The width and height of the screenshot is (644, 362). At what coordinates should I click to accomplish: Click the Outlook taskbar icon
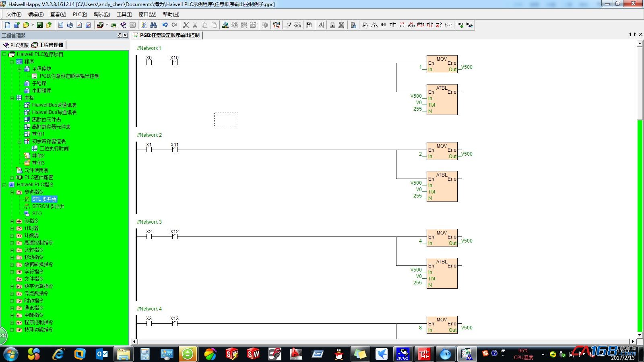pyautogui.click(x=102, y=354)
